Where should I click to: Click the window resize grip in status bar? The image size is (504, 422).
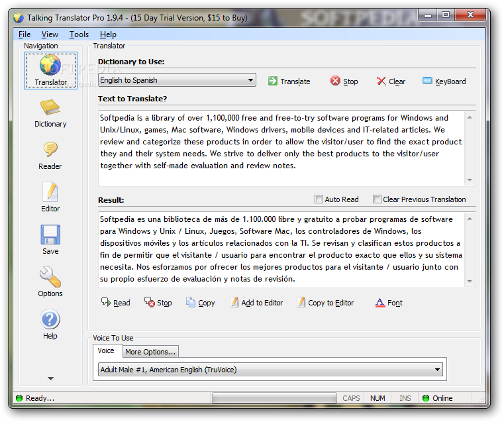[x=481, y=399]
